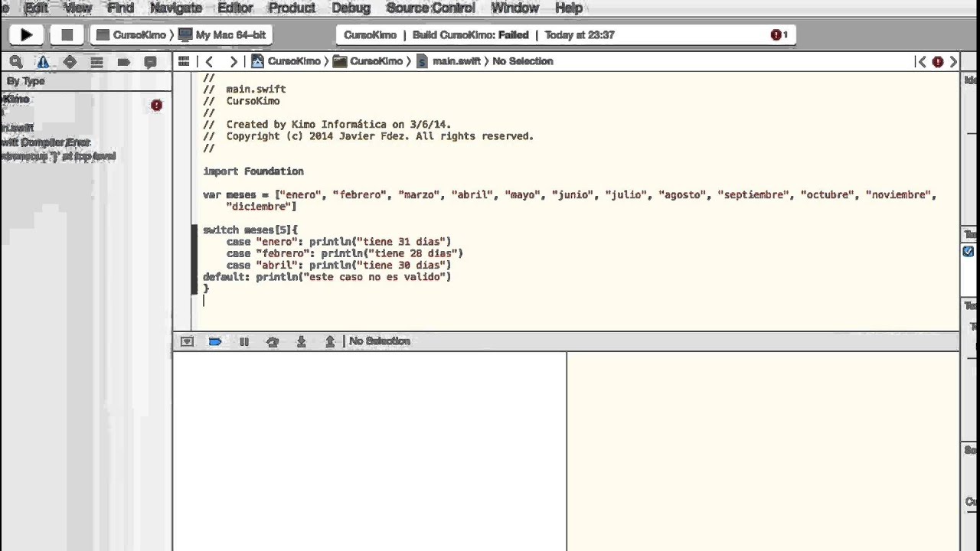Open the Debug menu
This screenshot has width=980, height=551.
351,8
